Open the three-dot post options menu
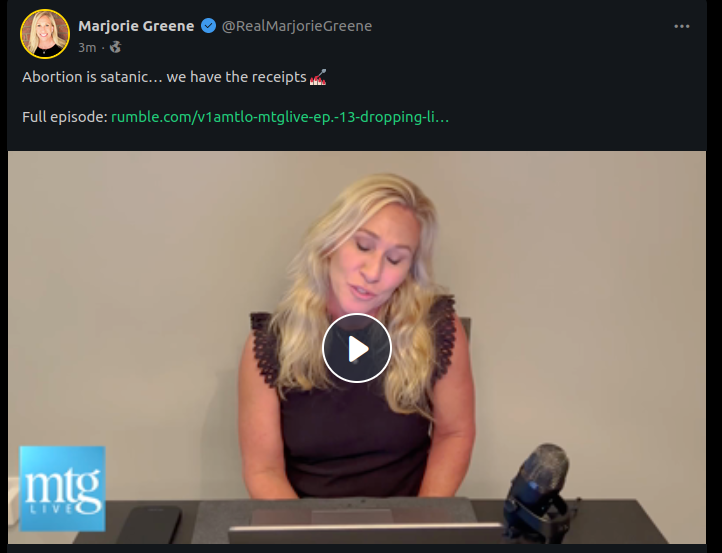Viewport: 722px width, 553px height. click(x=682, y=26)
